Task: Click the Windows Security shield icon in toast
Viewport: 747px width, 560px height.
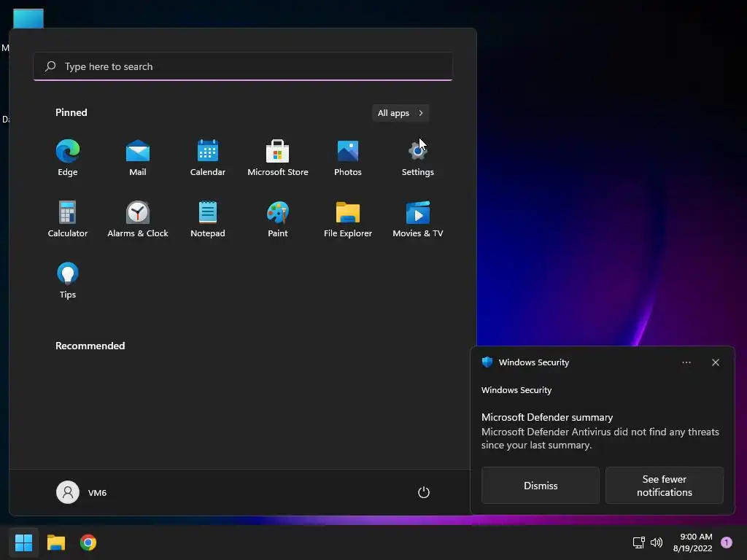Action: click(x=487, y=362)
